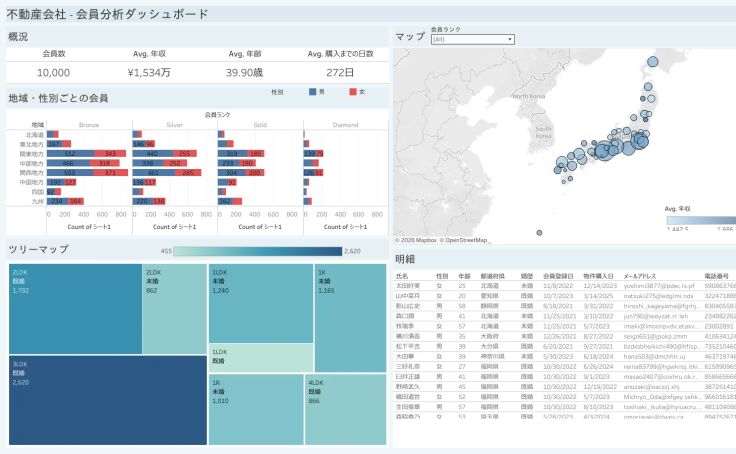Select Silver 関東地方 male bar 440
This screenshot has width=736, height=454.
153,154
